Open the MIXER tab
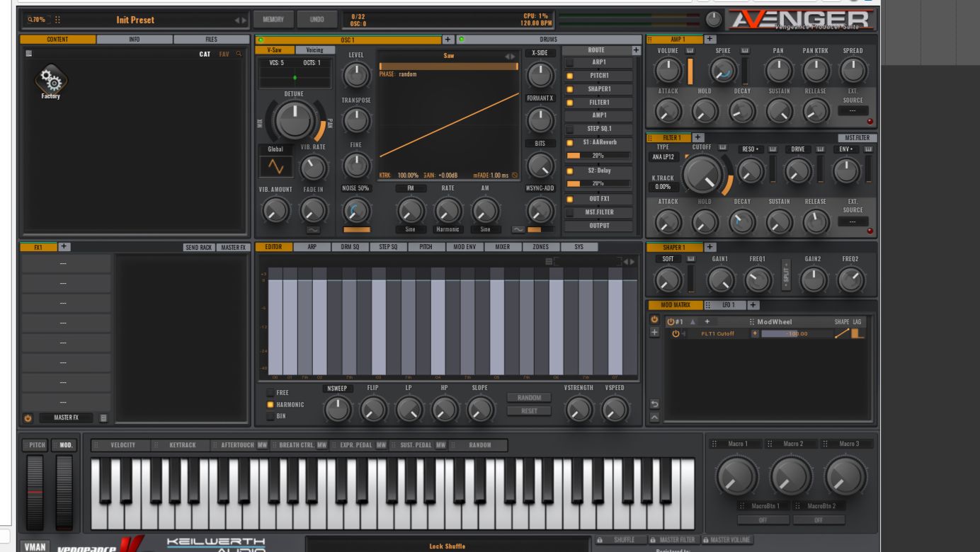This screenshot has height=552, width=980. point(503,247)
